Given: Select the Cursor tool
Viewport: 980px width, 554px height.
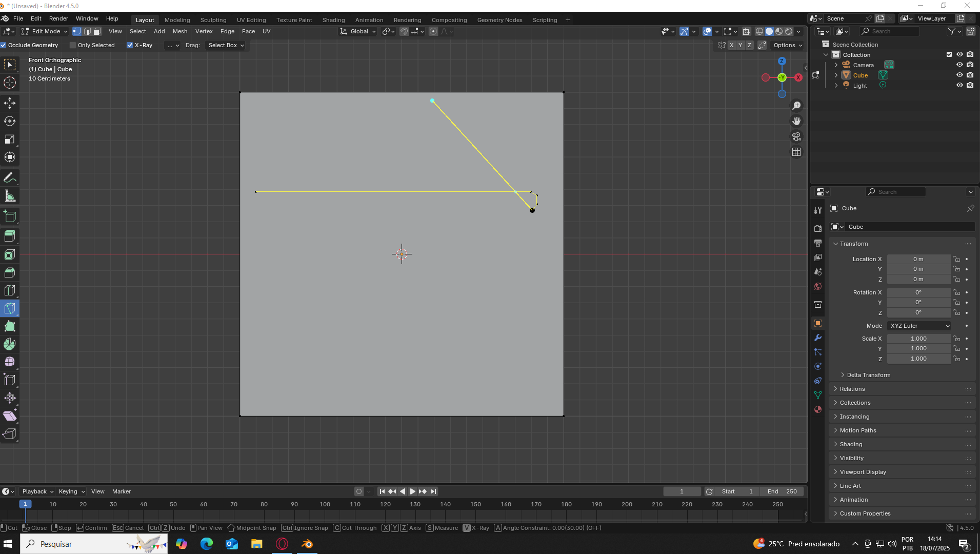Looking at the screenshot, I should tap(10, 83).
